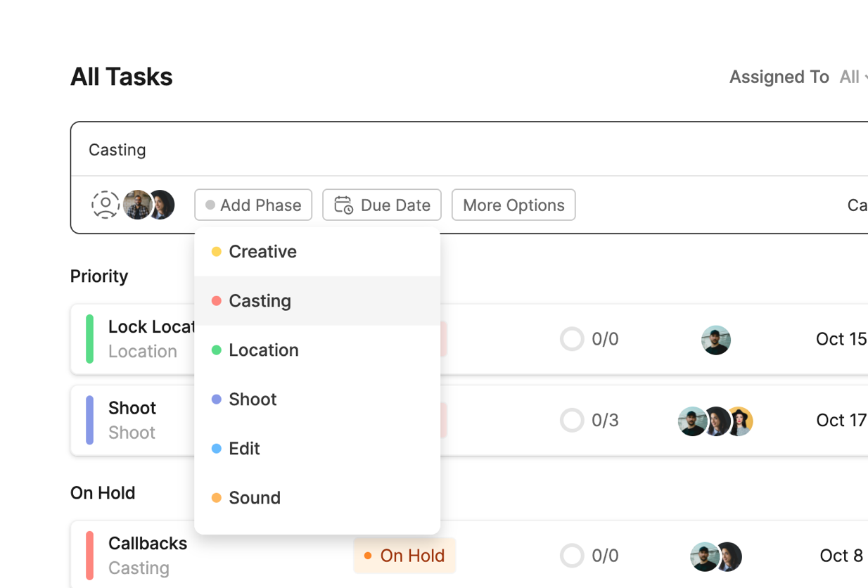868x588 pixels.
Task: Select Location in phase menu
Action: click(263, 350)
